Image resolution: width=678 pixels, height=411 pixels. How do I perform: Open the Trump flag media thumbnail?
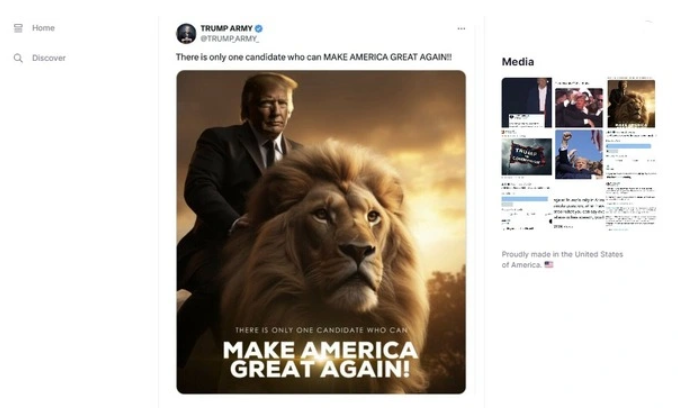click(x=526, y=155)
